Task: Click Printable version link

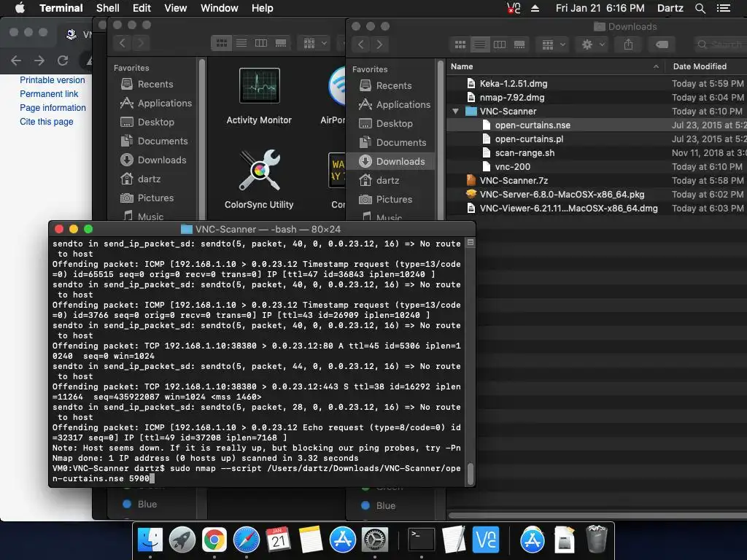Action: (x=53, y=80)
